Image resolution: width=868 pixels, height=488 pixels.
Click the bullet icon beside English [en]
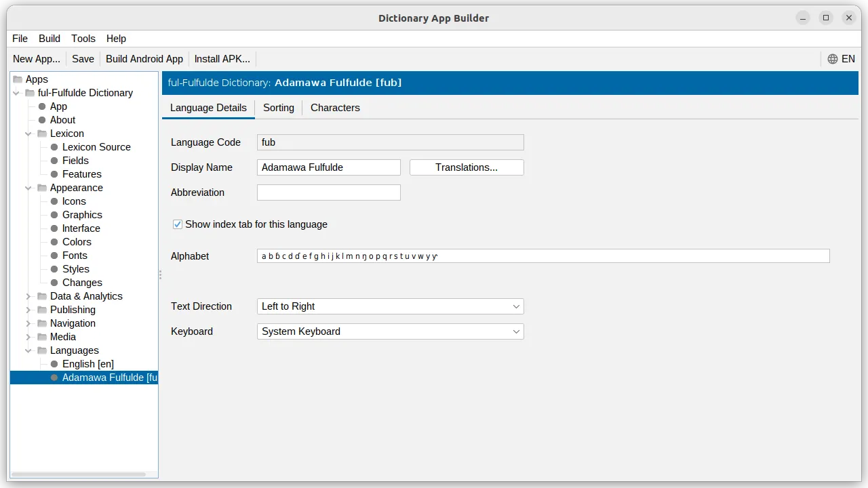tap(54, 364)
